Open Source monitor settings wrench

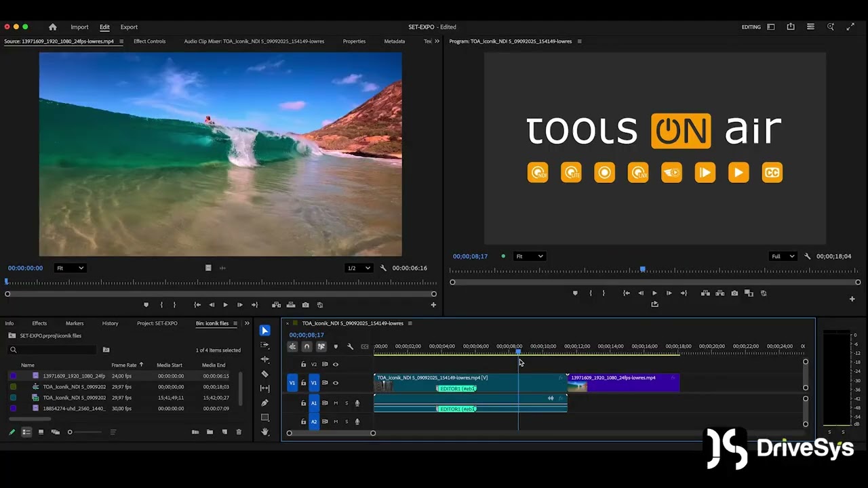tap(383, 268)
